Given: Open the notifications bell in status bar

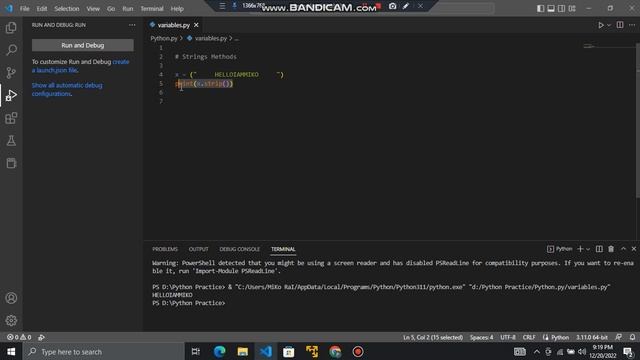Looking at the screenshot, I should tap(632, 337).
